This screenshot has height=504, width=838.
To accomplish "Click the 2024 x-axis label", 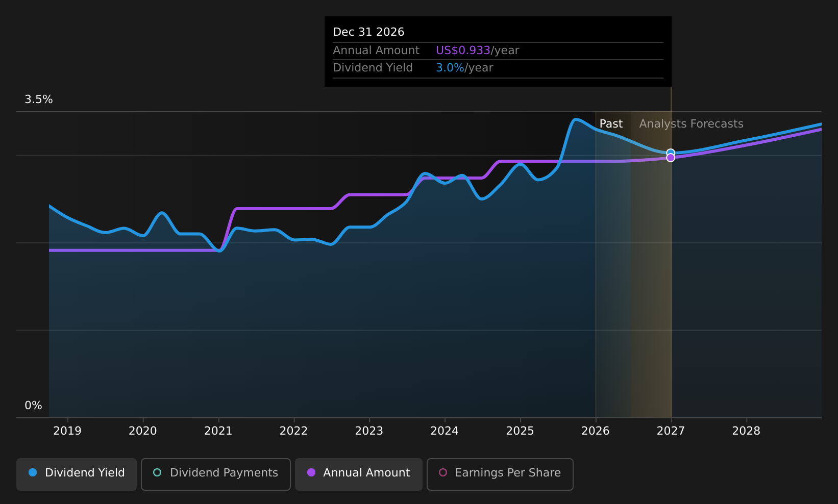I will pyautogui.click(x=445, y=431).
